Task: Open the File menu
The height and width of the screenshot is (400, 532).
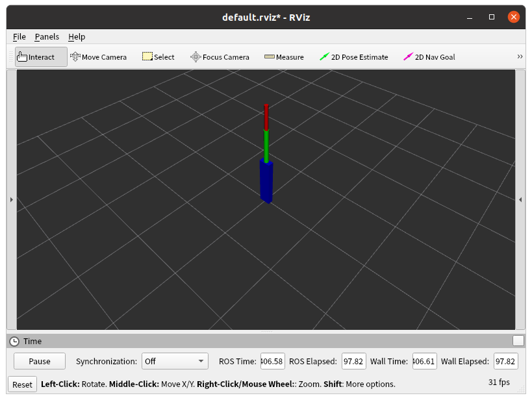Action: 19,37
